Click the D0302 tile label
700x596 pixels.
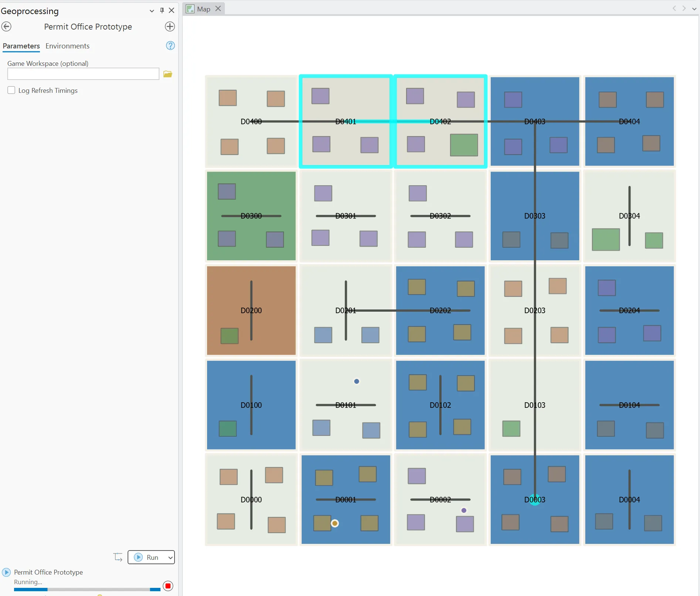pos(440,216)
